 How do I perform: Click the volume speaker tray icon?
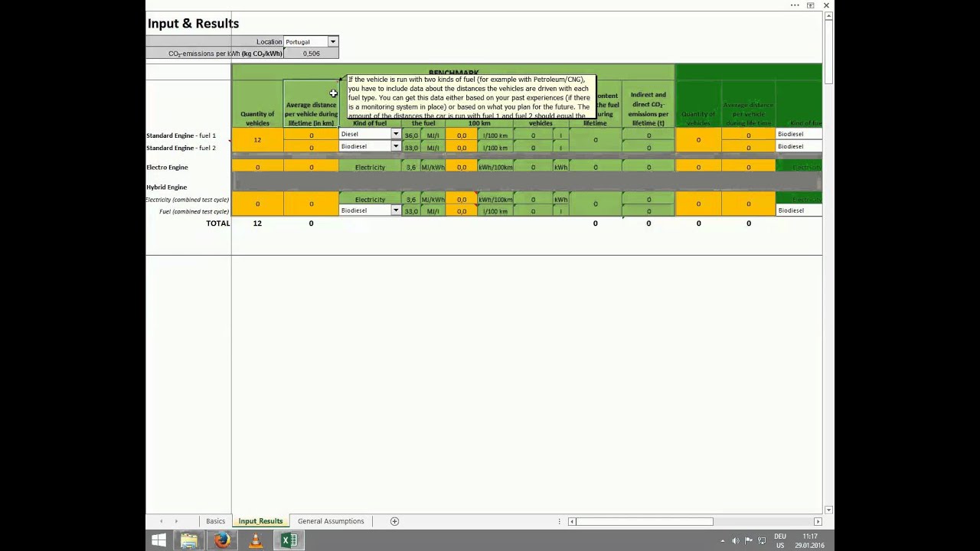coord(736,541)
